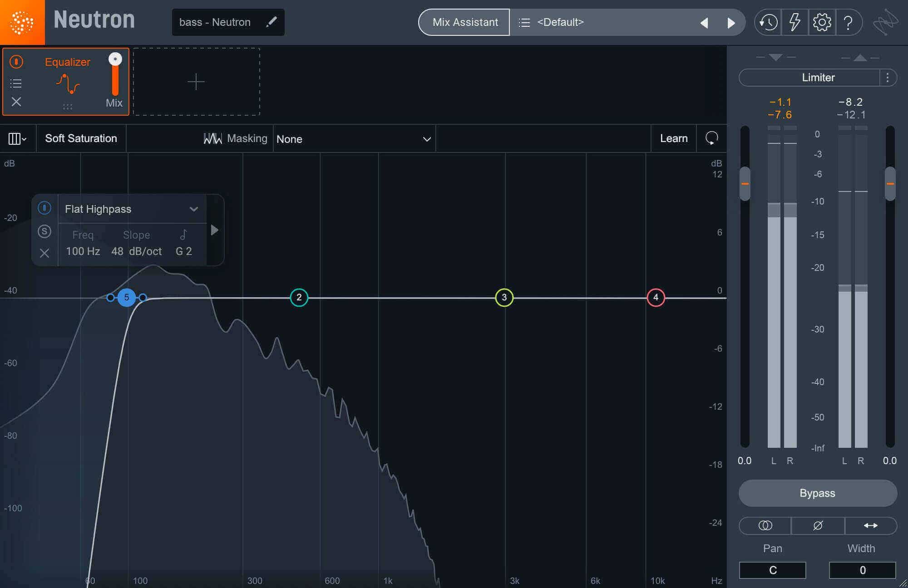Go to the next preset arrow
Screen dimensions: 908x588
pyautogui.click(x=731, y=23)
